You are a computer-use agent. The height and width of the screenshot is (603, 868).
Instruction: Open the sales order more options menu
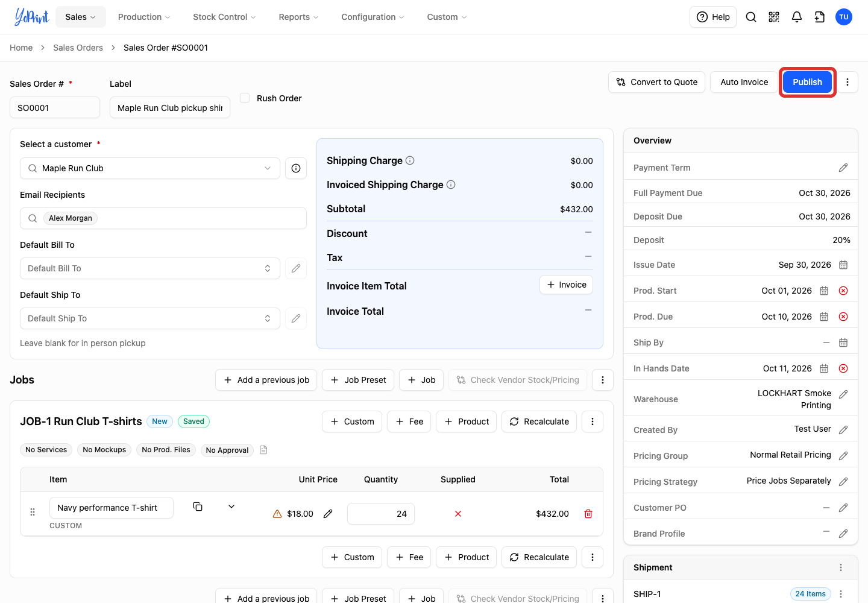pyautogui.click(x=848, y=82)
